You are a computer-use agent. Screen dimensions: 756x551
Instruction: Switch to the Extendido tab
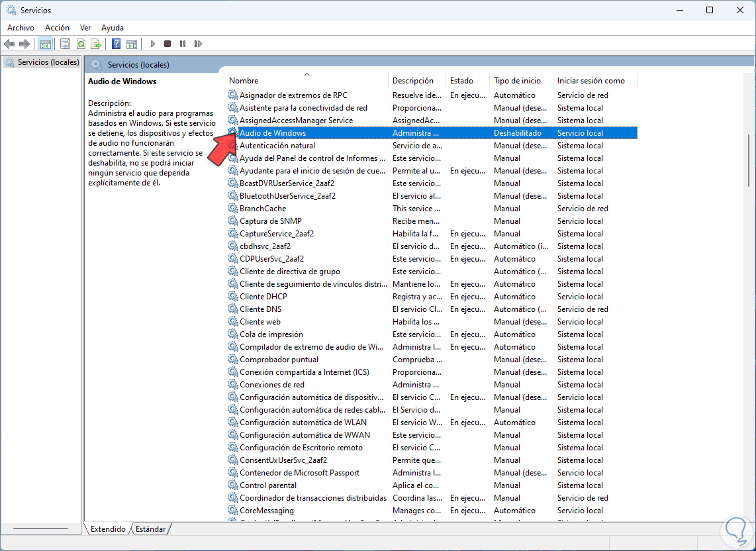pyautogui.click(x=108, y=528)
